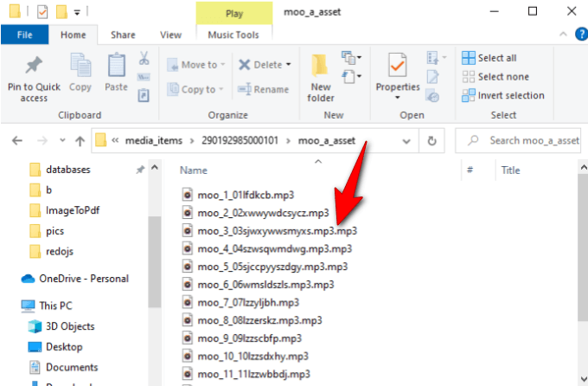Click Select all
This screenshot has width=588, height=386.
click(x=489, y=58)
